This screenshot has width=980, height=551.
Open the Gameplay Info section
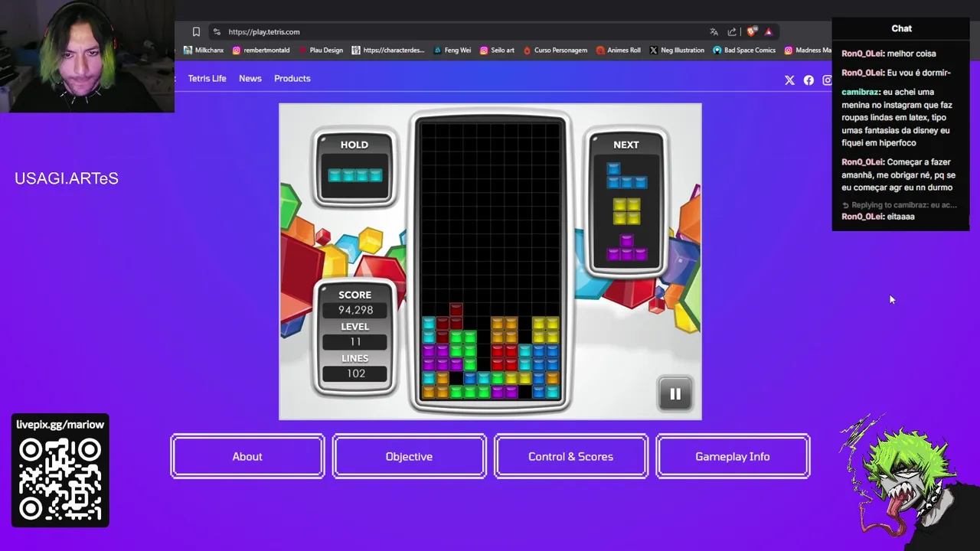click(733, 456)
